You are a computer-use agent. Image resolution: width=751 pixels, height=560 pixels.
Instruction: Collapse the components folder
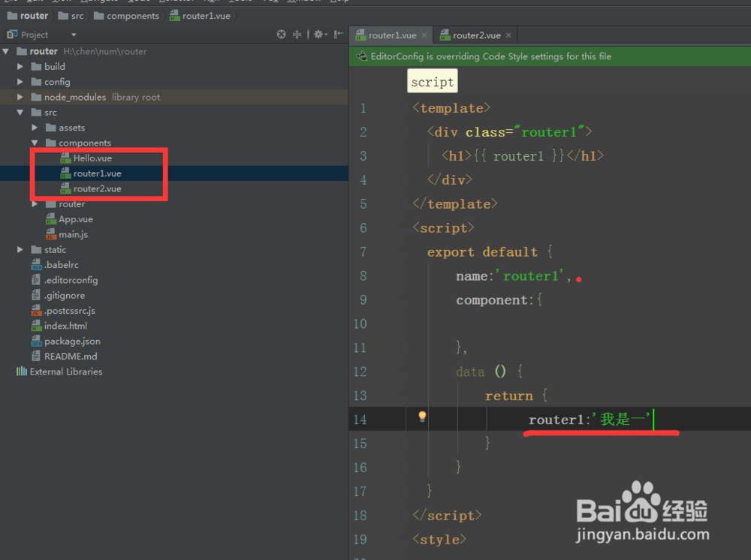pyautogui.click(x=35, y=143)
